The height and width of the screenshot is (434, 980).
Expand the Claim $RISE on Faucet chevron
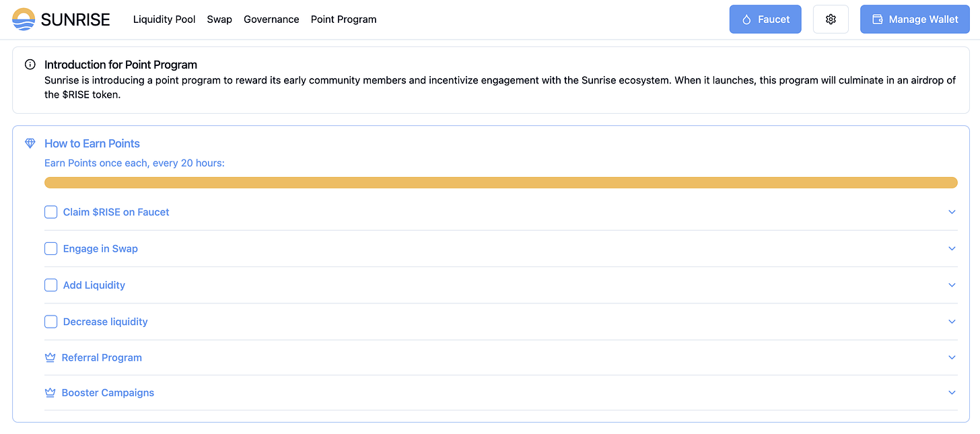(x=952, y=212)
